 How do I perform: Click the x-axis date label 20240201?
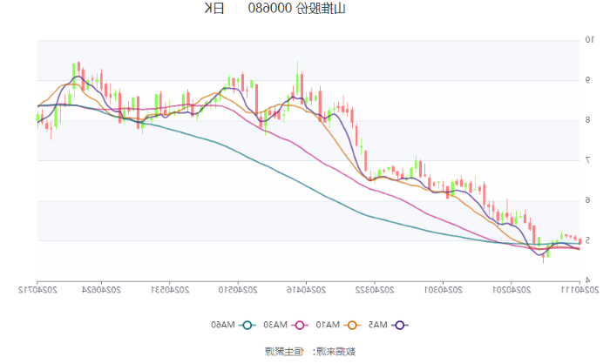(x=512, y=290)
